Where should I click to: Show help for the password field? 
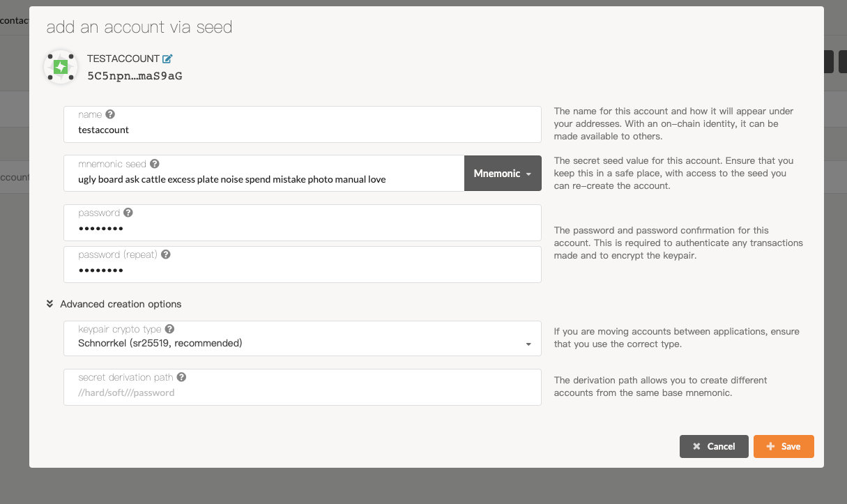[128, 213]
